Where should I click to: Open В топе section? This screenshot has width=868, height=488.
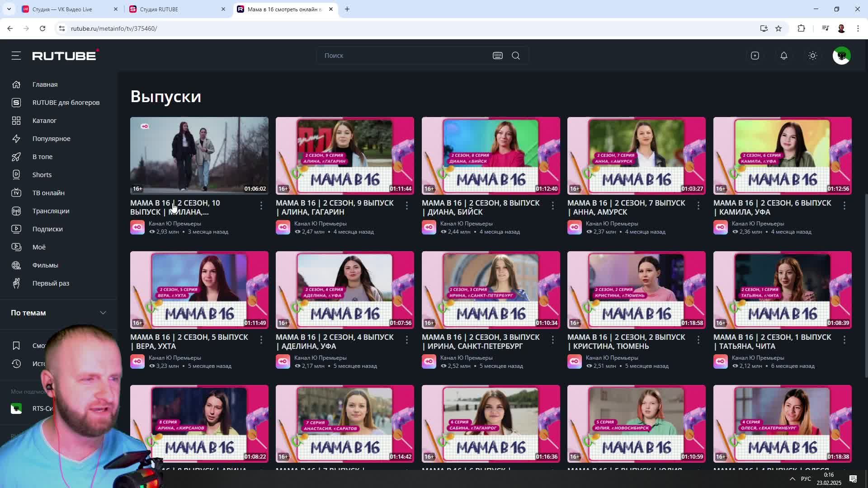pos(42,157)
